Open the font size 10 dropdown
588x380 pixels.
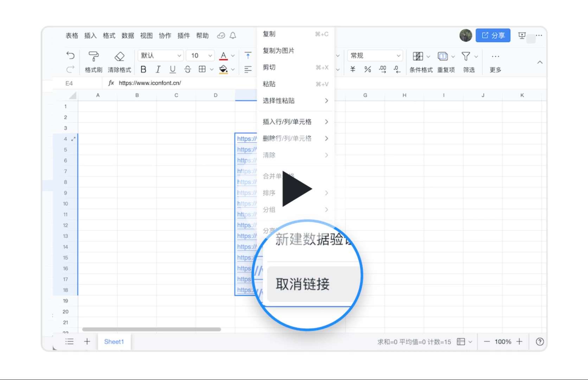coord(200,56)
